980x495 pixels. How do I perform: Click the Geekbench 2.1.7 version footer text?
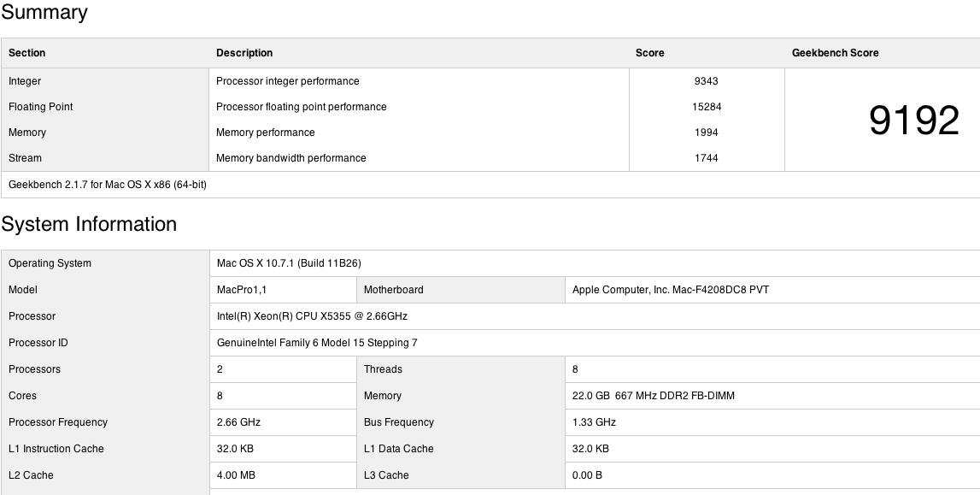click(108, 185)
